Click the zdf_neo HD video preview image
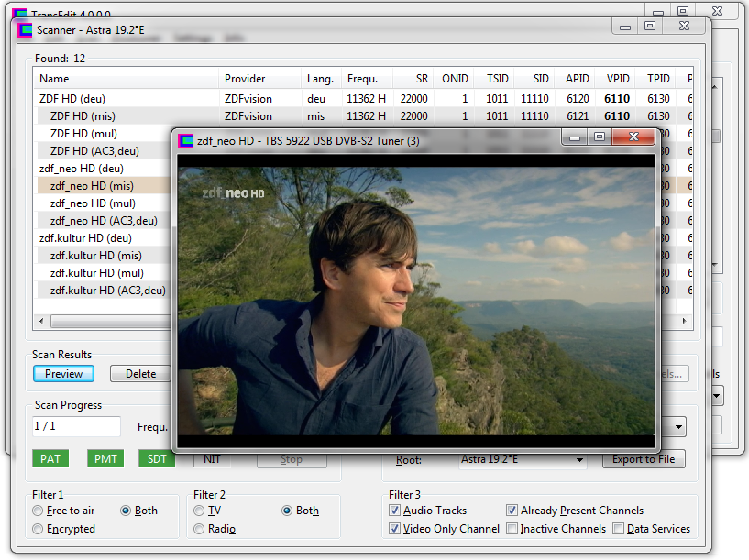Viewport: 749px width, 560px height. (x=416, y=301)
